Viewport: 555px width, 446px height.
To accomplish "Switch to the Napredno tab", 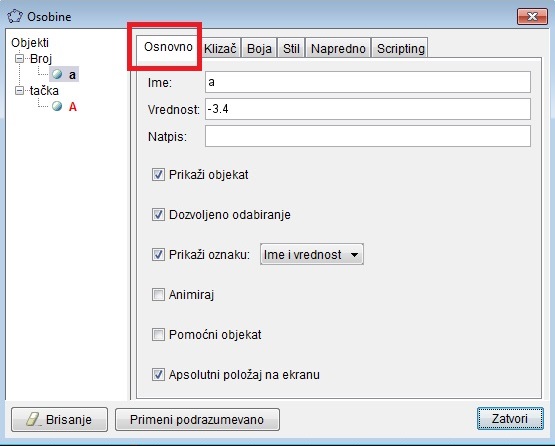I will 338,48.
